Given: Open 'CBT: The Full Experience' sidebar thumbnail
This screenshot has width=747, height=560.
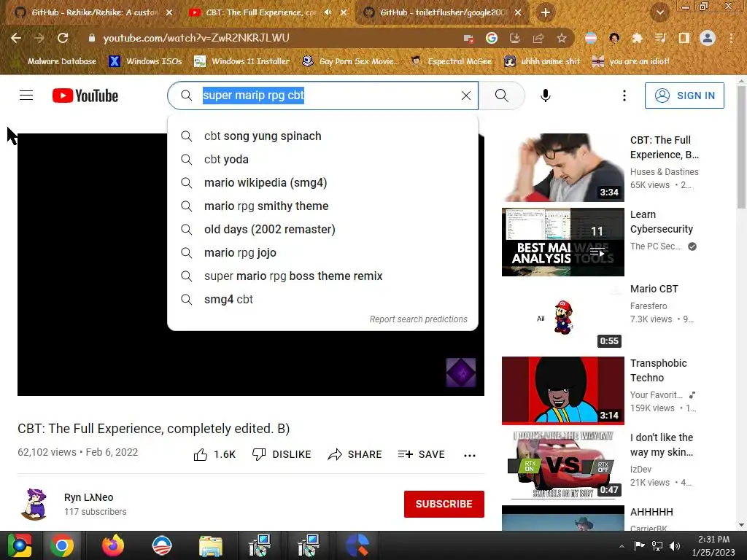Looking at the screenshot, I should pyautogui.click(x=562, y=168).
